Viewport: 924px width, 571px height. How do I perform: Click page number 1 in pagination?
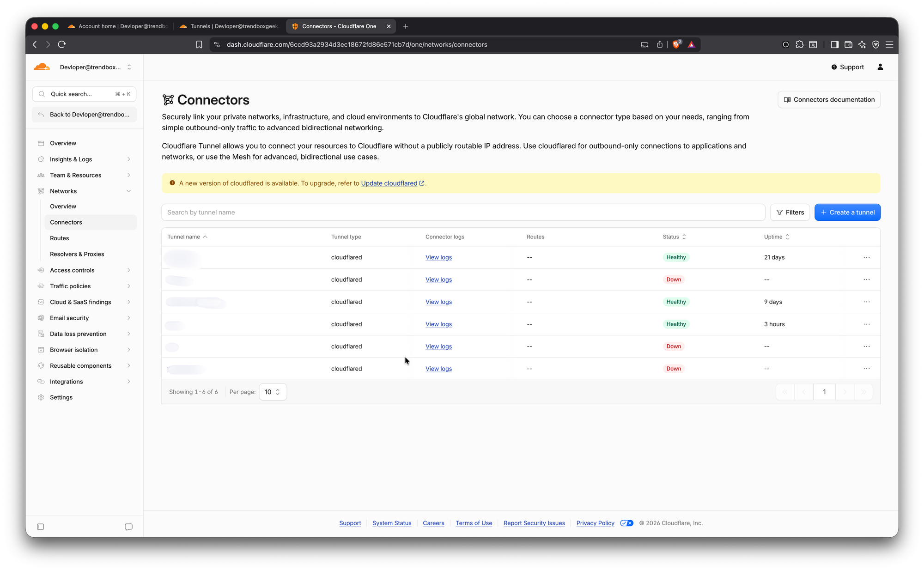[x=824, y=392]
